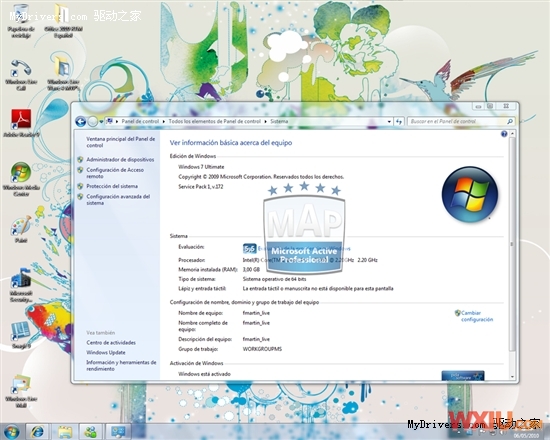The height and width of the screenshot is (440, 550).
Task: Launch the Windows Live Call shortcut
Action: tap(21, 75)
